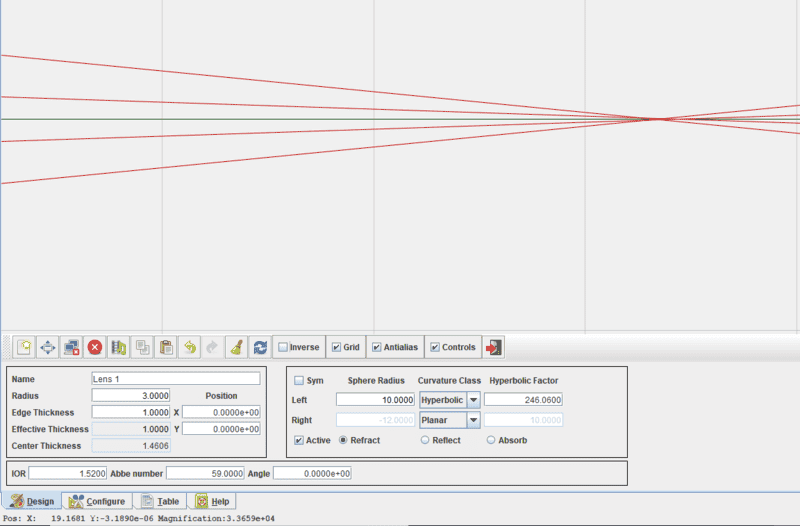The height and width of the screenshot is (526, 800).
Task: Click the red exit door icon
Action: [x=494, y=347]
